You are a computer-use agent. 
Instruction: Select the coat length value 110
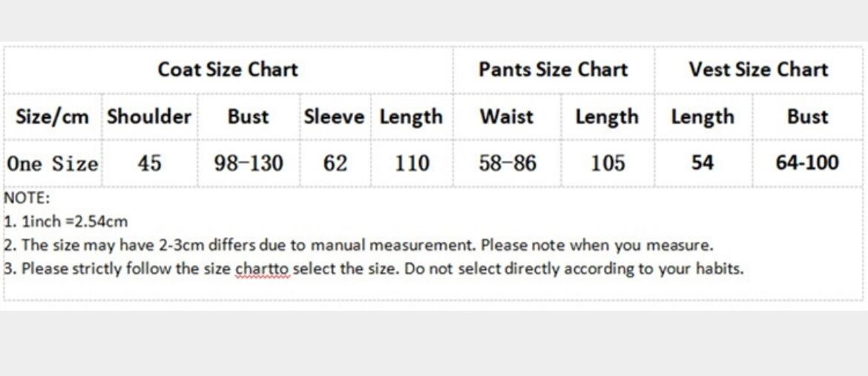pyautogui.click(x=412, y=163)
